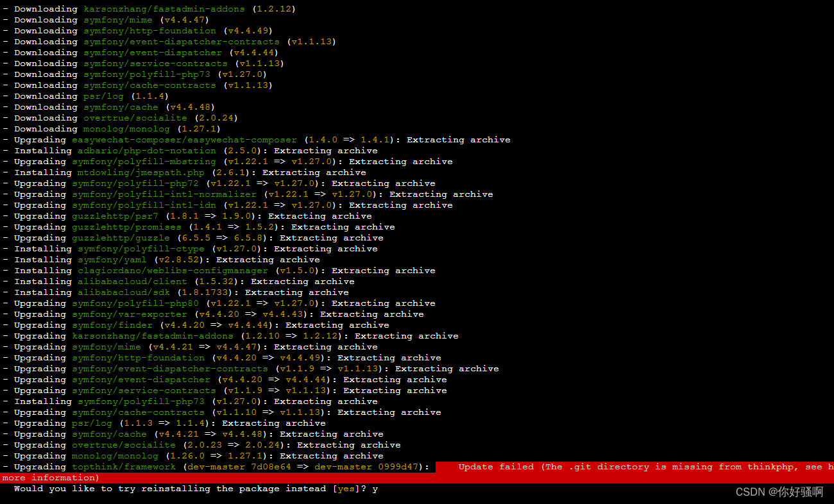Click symfony/event-dispatcher-contracts in Downloading line
The height and width of the screenshot is (504, 834).
click(x=182, y=42)
